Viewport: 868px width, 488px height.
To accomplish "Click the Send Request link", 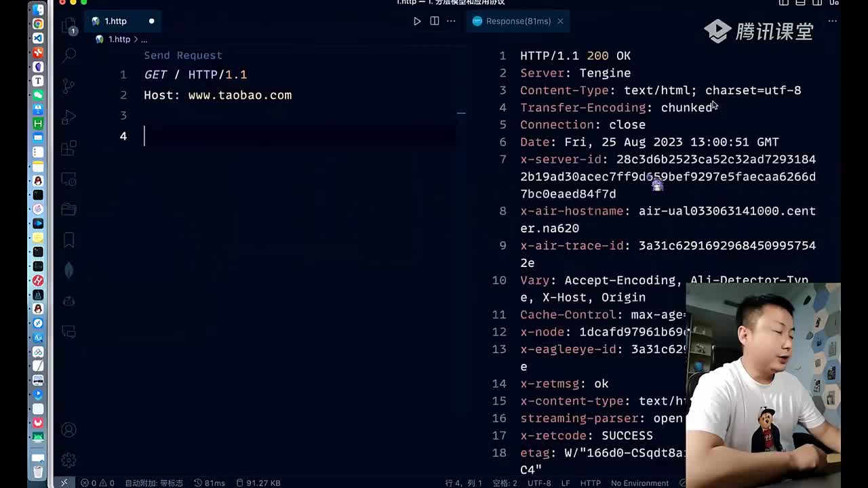I will pos(183,56).
